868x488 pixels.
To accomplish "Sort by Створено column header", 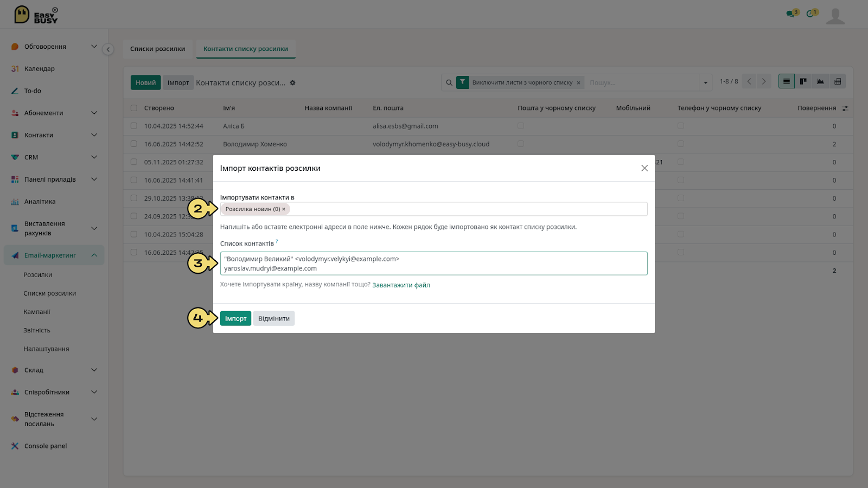I will click(x=159, y=108).
